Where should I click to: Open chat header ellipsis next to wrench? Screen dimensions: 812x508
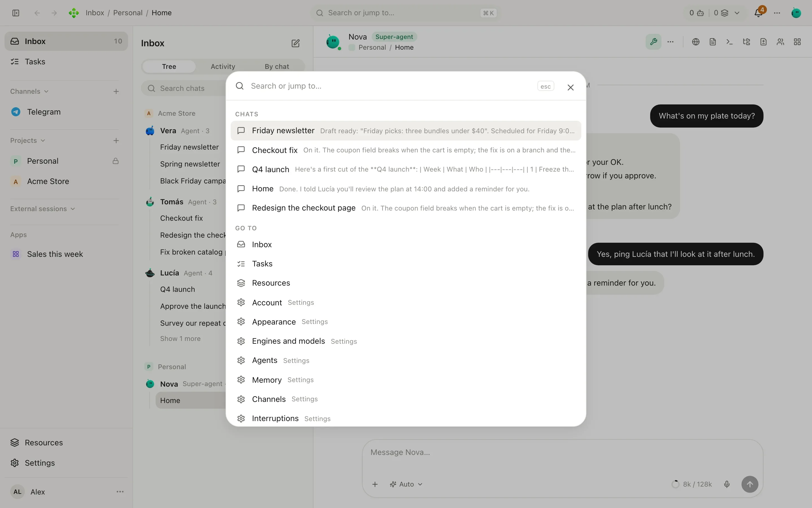(x=670, y=42)
